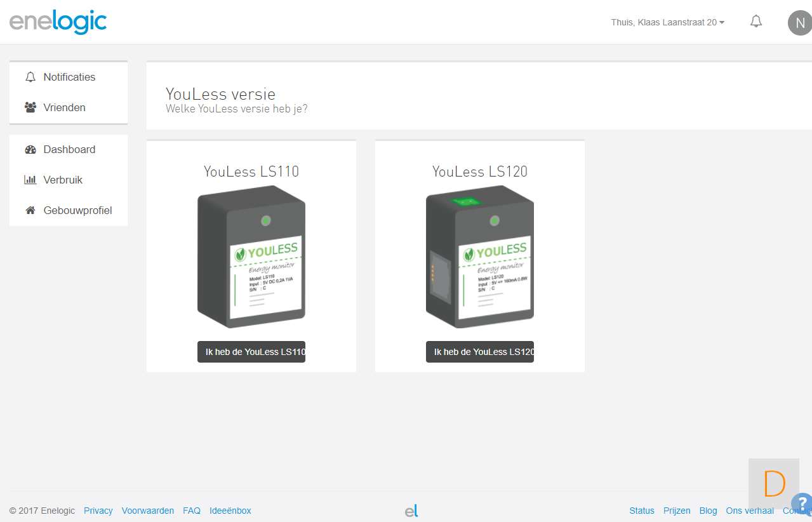The image size is (812, 522).
Task: Open Vrienden in the sidebar
Action: click(69, 108)
